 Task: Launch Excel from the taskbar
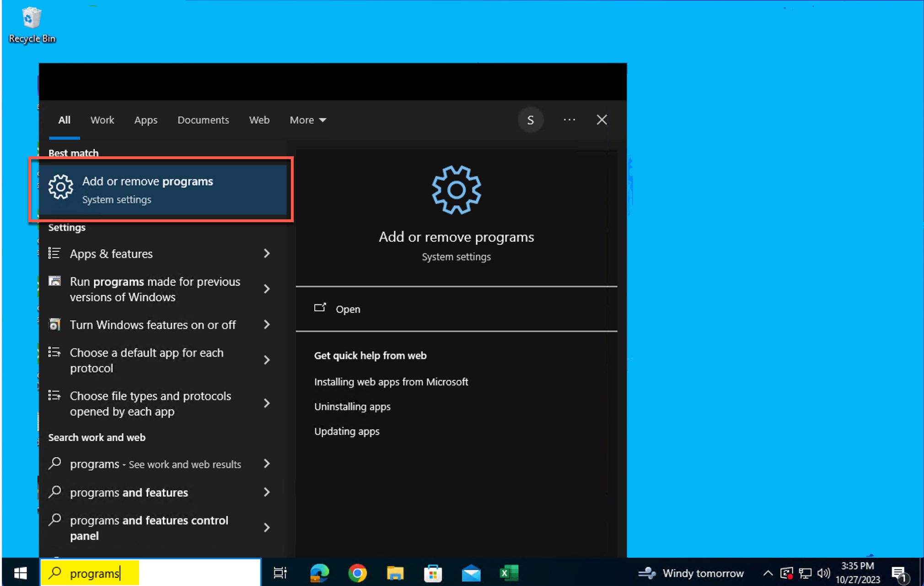(509, 573)
